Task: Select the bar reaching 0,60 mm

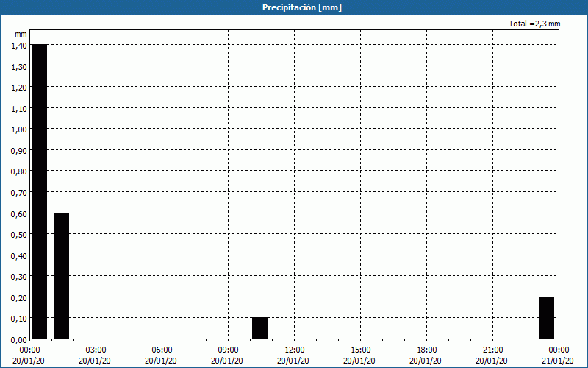Action: pyautogui.click(x=62, y=276)
